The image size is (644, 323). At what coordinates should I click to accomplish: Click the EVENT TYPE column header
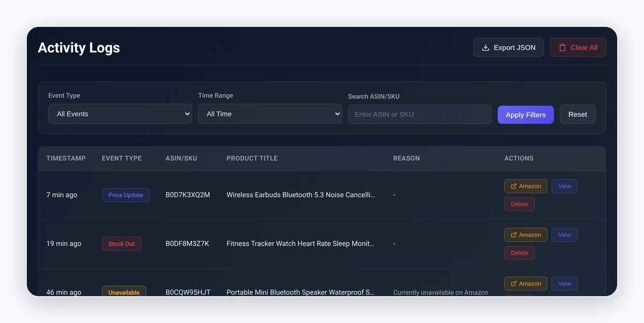122,159
